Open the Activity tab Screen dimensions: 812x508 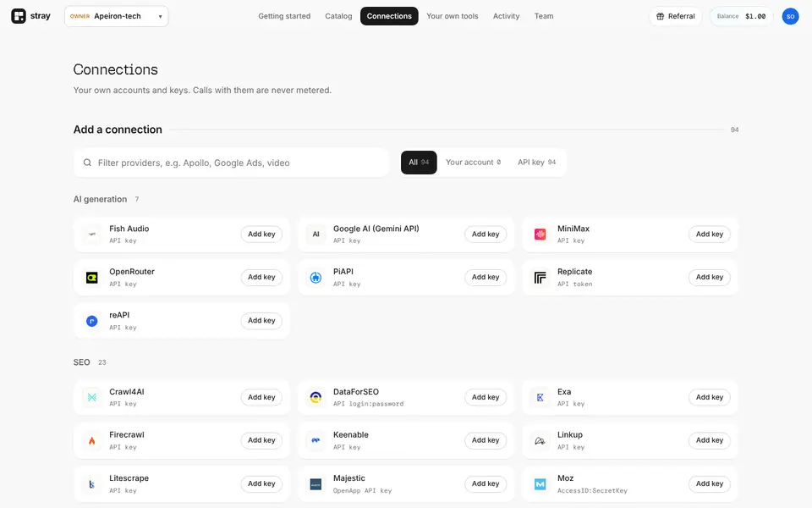[506, 16]
